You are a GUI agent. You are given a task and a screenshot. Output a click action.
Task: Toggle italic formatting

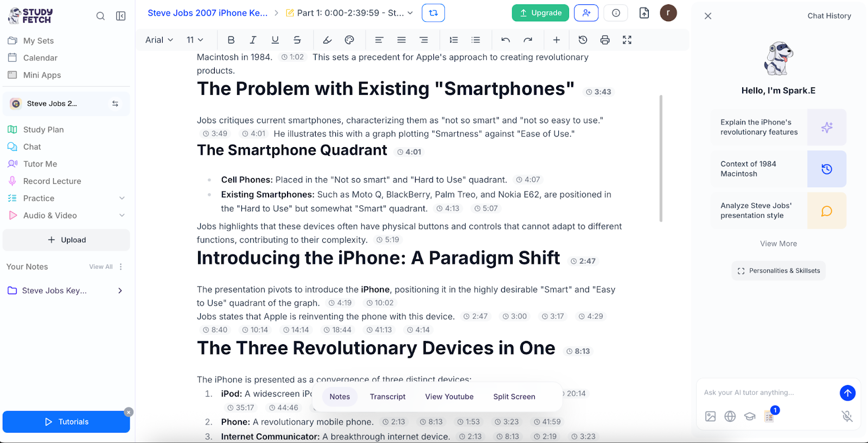tap(253, 40)
